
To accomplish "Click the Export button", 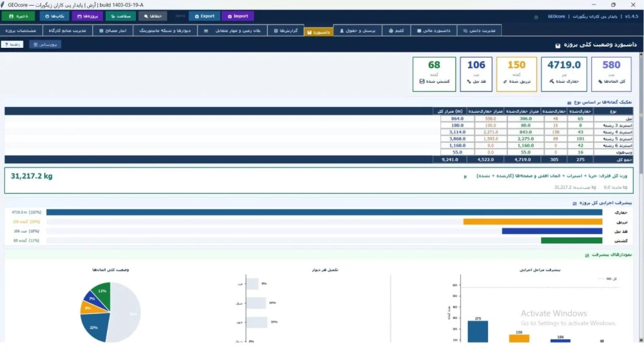I will click(204, 16).
